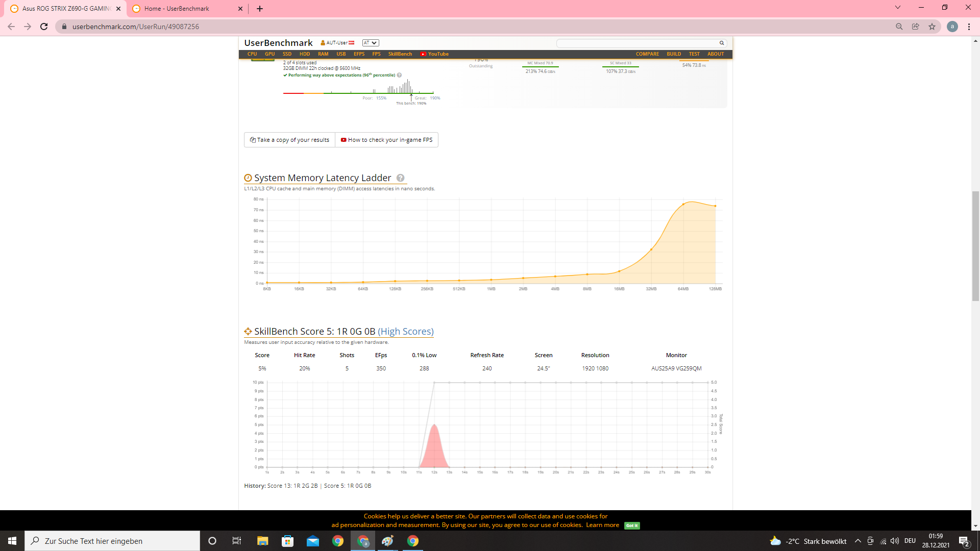Reload the page
980x551 pixels.
[x=44, y=27]
